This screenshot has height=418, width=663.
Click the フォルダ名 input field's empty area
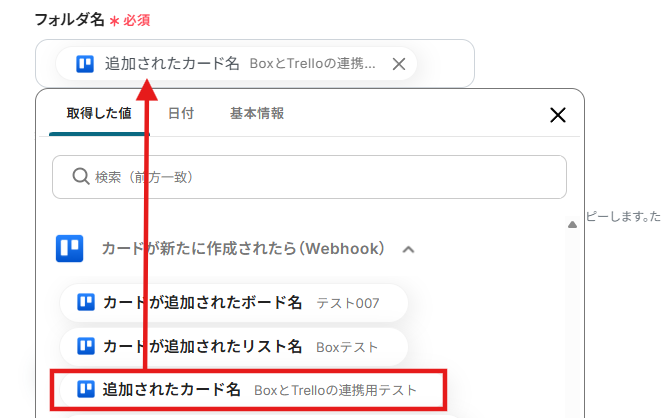445,64
